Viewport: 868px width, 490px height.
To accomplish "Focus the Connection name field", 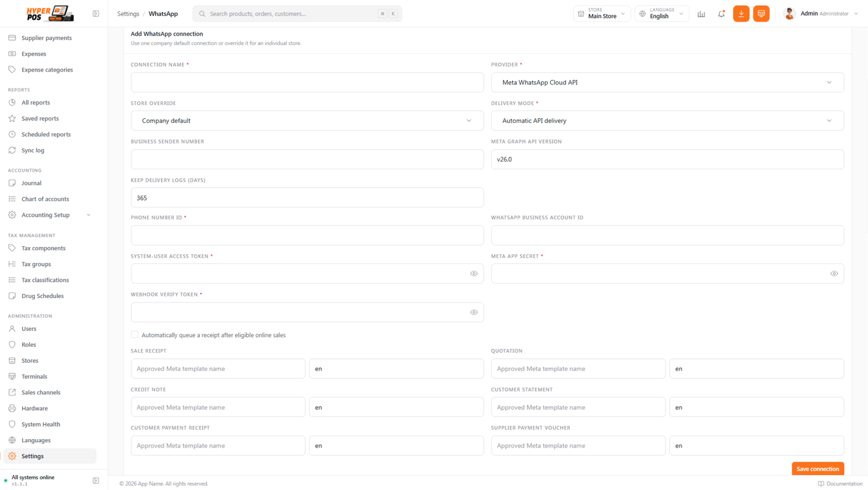I will click(x=307, y=82).
